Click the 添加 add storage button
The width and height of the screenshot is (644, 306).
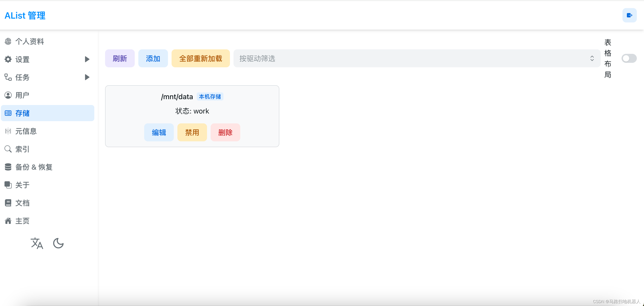pyautogui.click(x=153, y=59)
